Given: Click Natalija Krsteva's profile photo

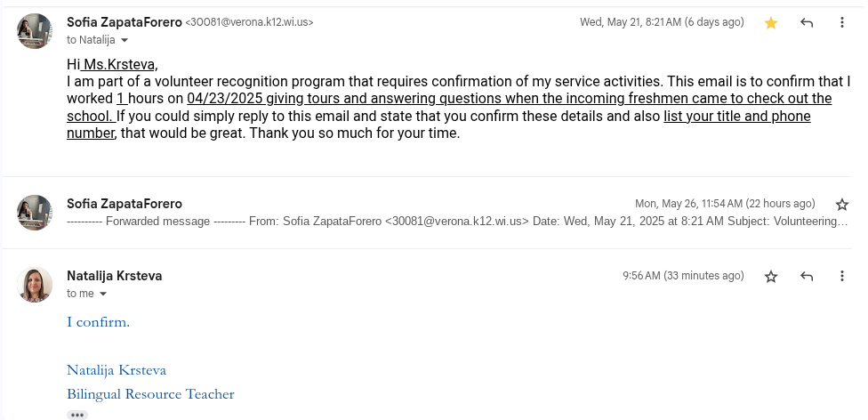Looking at the screenshot, I should (x=35, y=285).
